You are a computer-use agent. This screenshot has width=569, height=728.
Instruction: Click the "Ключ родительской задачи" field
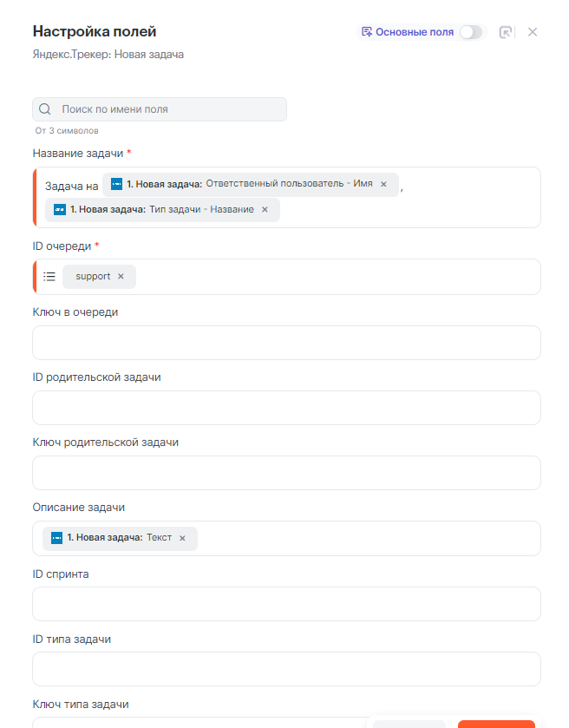click(286, 473)
